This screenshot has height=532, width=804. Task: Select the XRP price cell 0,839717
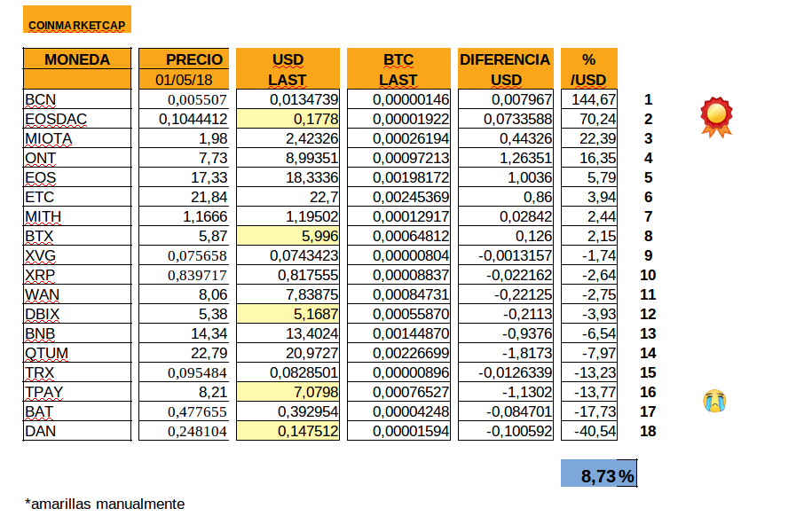coord(183,275)
